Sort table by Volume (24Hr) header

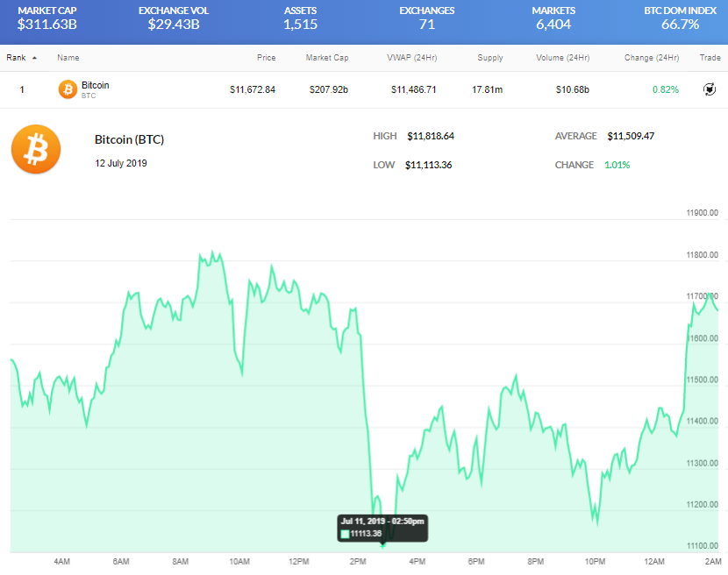coord(563,58)
